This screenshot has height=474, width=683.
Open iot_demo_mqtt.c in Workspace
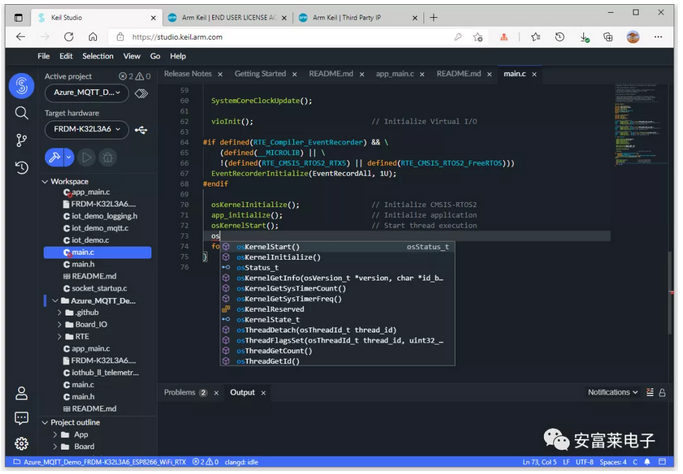98,228
